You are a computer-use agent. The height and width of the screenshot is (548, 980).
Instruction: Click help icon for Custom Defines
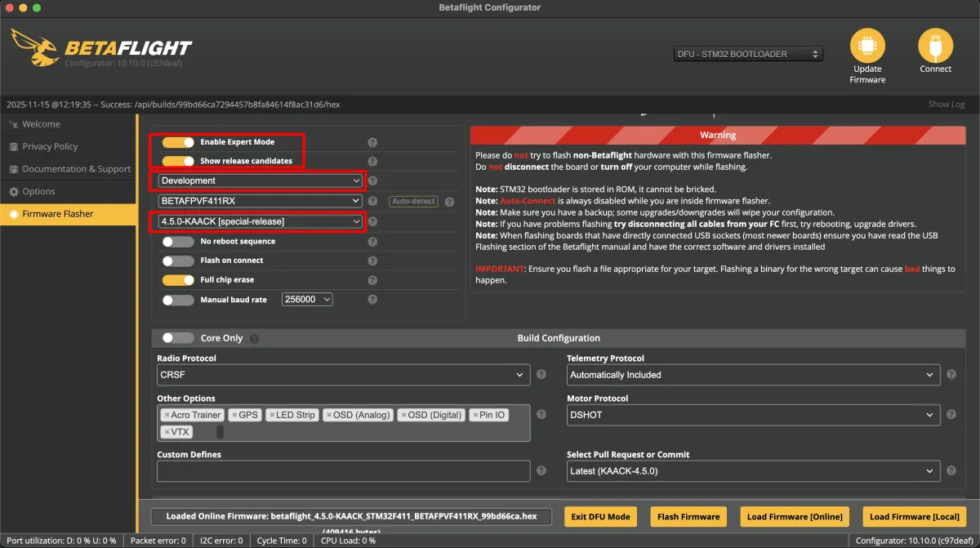click(541, 471)
